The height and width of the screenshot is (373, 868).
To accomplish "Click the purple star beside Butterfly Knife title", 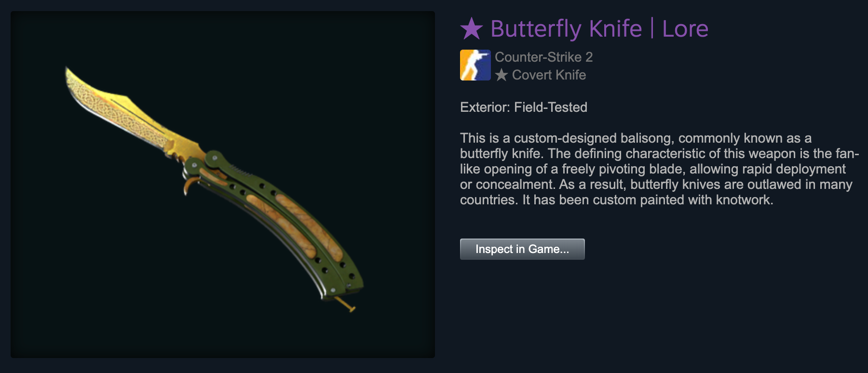I will click(472, 29).
